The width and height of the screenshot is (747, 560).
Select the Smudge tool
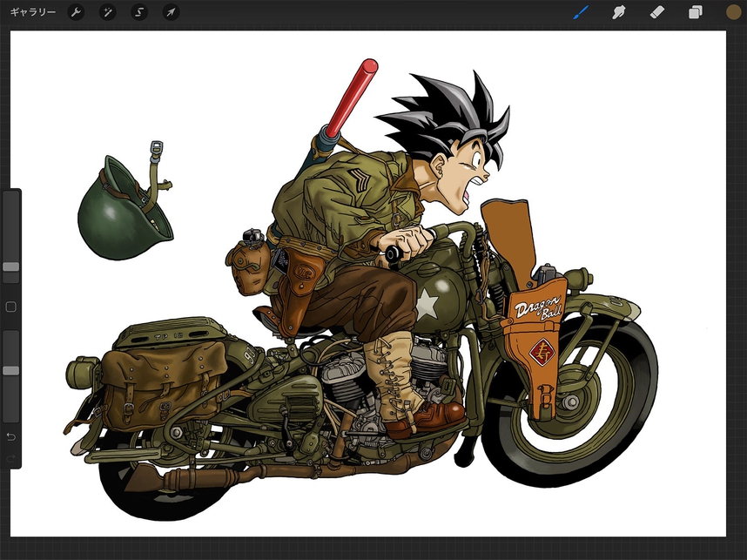[620, 12]
